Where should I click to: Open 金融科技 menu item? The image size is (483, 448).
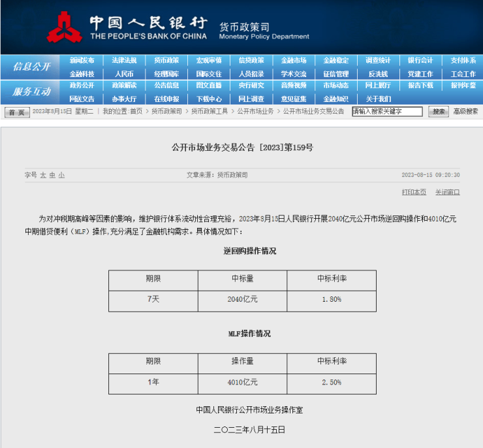point(82,74)
